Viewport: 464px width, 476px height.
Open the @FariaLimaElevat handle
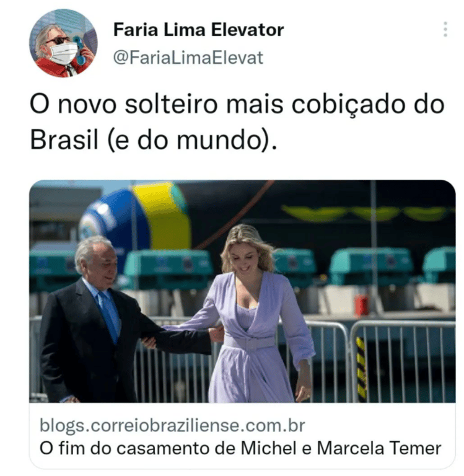[188, 58]
